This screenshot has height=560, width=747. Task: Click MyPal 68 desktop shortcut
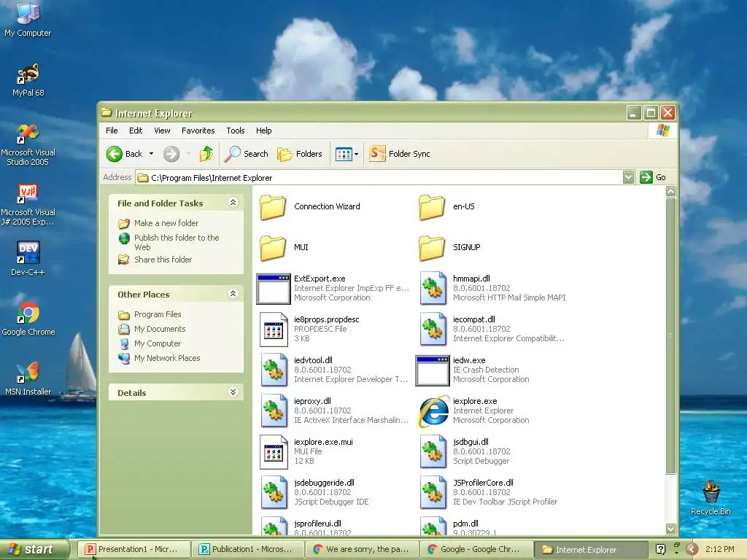(x=28, y=80)
